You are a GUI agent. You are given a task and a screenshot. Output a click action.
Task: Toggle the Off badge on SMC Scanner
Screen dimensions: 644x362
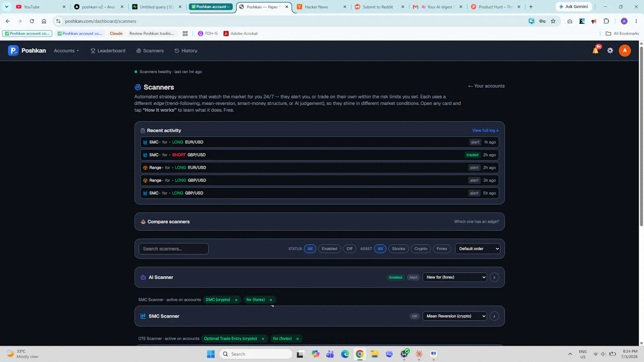415,316
